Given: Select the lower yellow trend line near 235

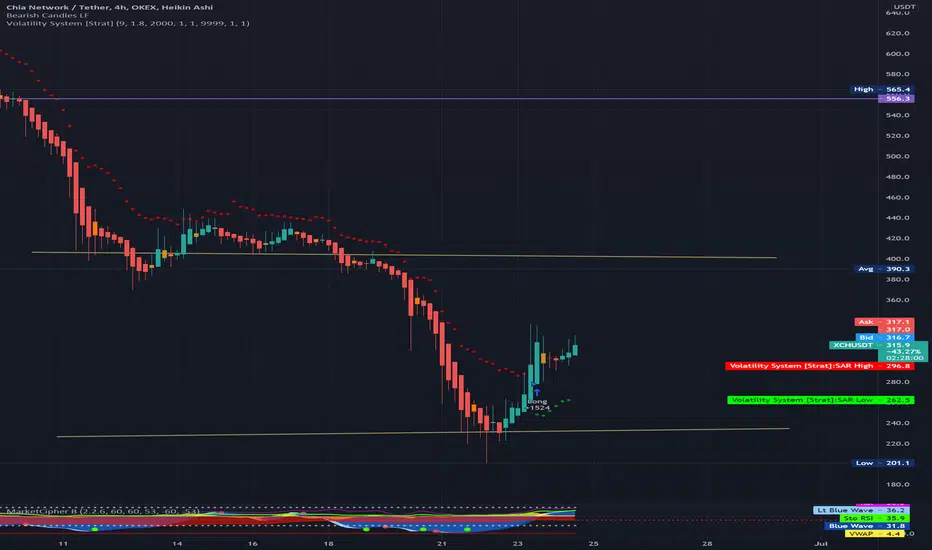Looking at the screenshot, I should (423, 432).
